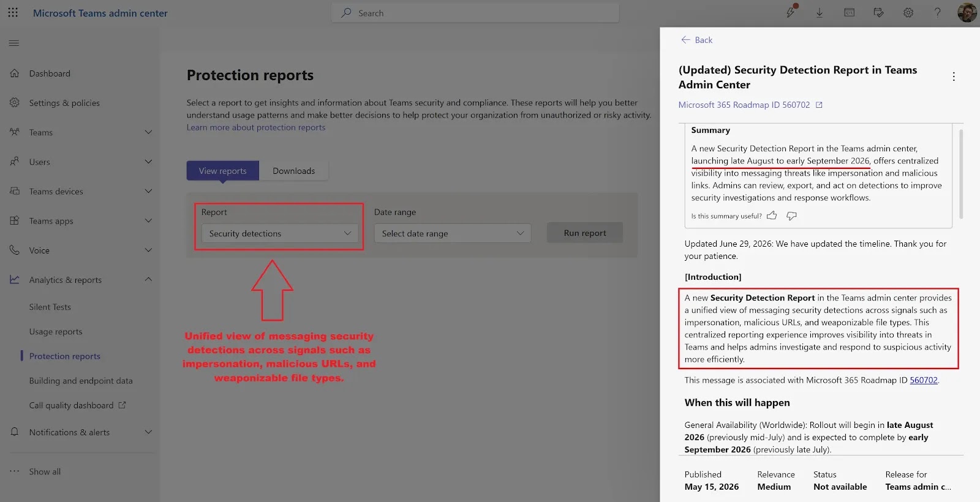
Task: Switch to the View reports tab
Action: tap(223, 171)
